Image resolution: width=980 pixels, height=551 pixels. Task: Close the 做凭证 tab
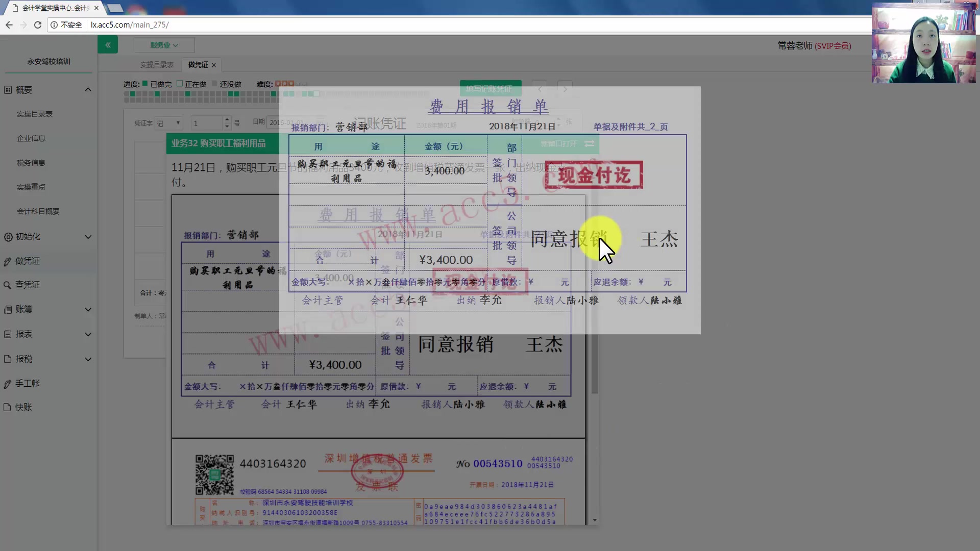coord(214,65)
